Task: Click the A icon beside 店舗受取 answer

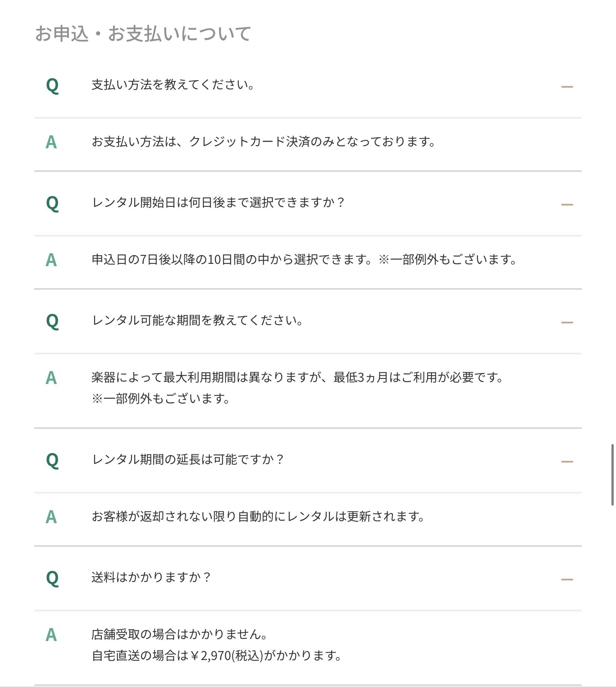Action: (51, 635)
